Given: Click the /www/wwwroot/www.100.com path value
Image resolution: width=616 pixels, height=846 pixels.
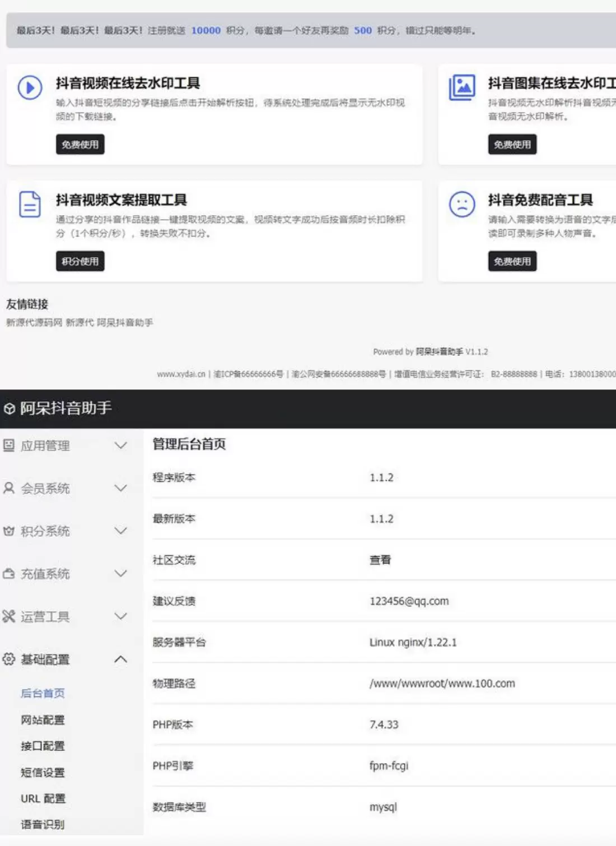Looking at the screenshot, I should pyautogui.click(x=442, y=684).
